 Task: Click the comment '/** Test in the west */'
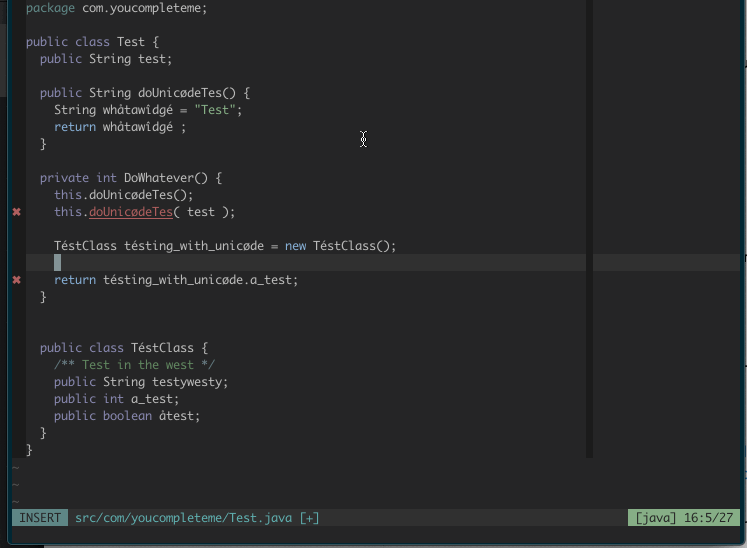pyautogui.click(x=134, y=365)
